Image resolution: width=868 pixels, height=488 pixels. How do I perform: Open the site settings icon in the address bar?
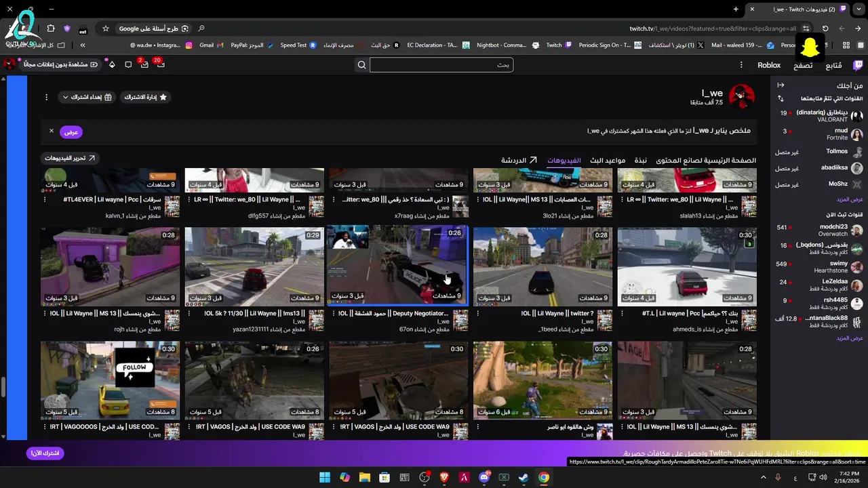tap(806, 28)
